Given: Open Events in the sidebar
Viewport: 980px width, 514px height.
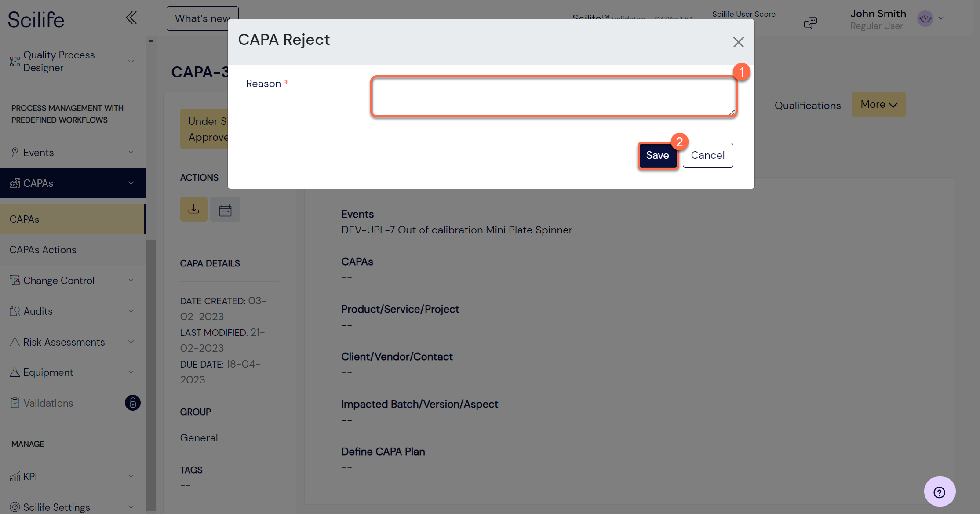Looking at the screenshot, I should click(38, 153).
